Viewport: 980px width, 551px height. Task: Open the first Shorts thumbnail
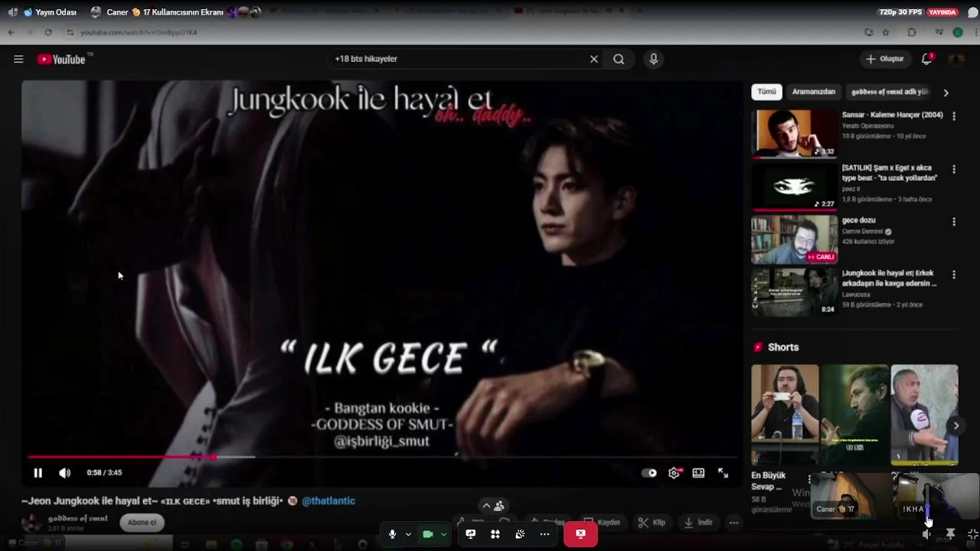coord(785,414)
